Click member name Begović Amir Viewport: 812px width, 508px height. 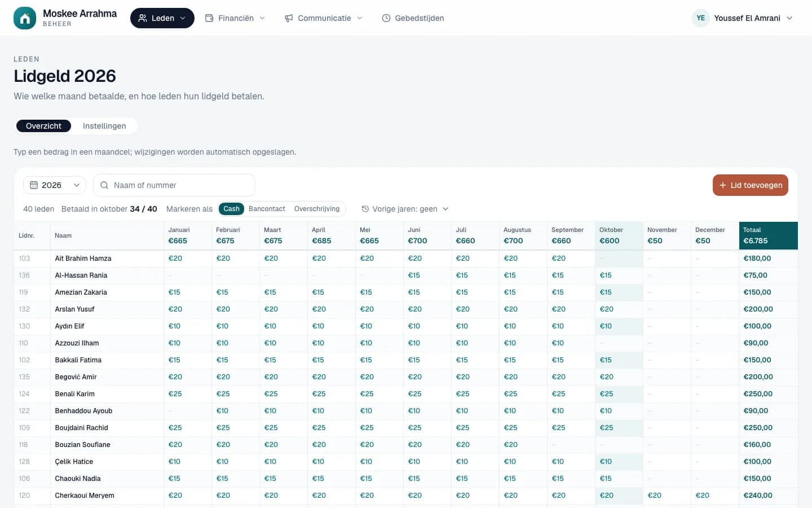76,377
